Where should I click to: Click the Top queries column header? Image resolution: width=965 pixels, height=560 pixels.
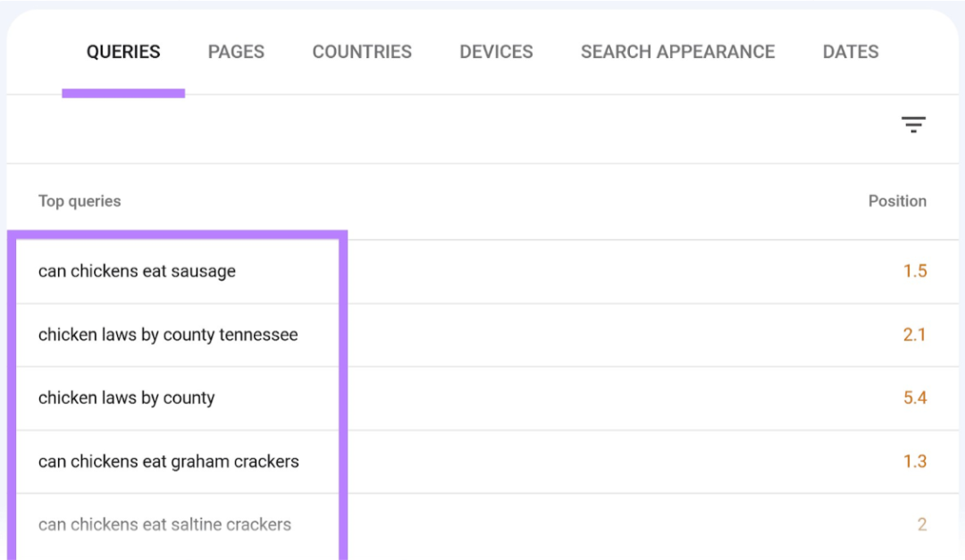pyautogui.click(x=80, y=201)
